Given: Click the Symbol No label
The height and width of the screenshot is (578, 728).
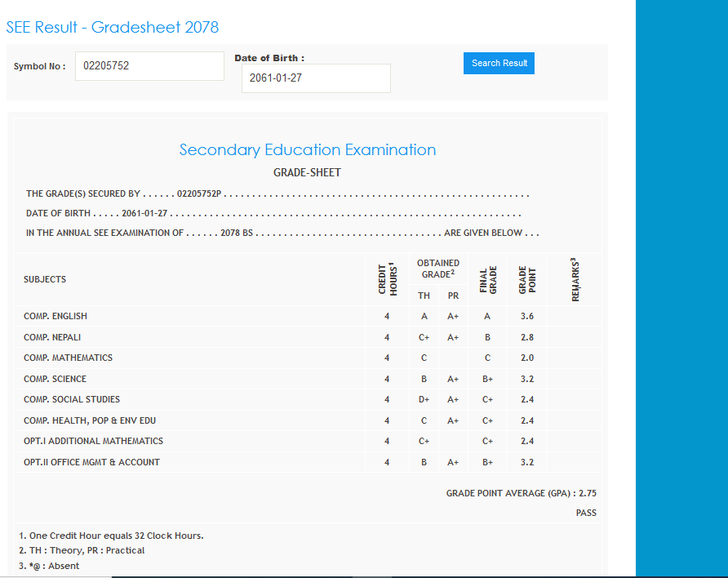Looking at the screenshot, I should tap(39, 67).
